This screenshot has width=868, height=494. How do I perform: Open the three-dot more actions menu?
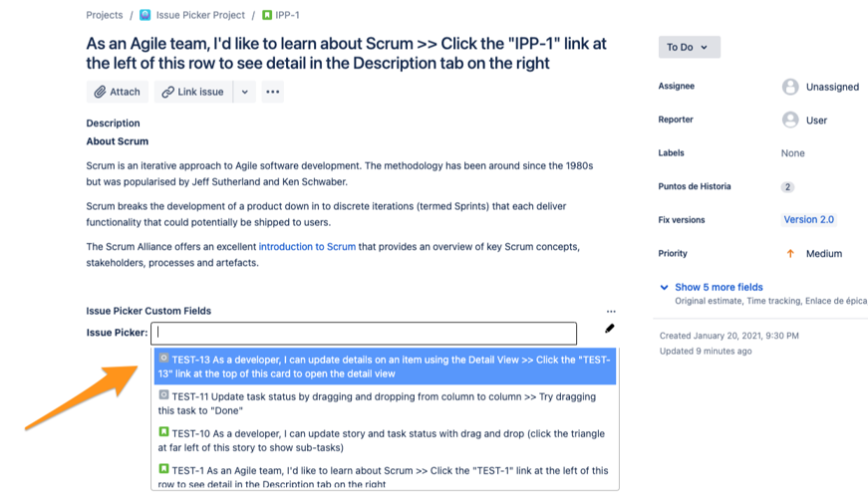coord(272,92)
